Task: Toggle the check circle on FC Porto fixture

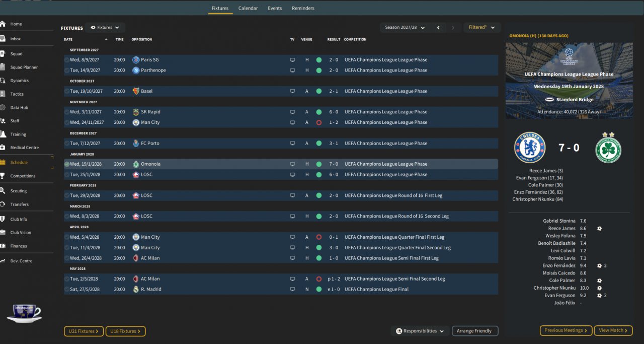Action: click(67, 144)
